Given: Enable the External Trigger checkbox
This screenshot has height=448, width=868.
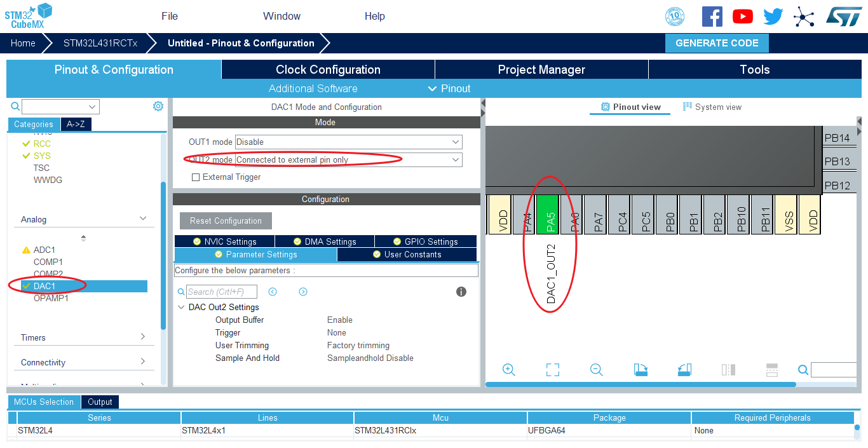Looking at the screenshot, I should pos(196,177).
